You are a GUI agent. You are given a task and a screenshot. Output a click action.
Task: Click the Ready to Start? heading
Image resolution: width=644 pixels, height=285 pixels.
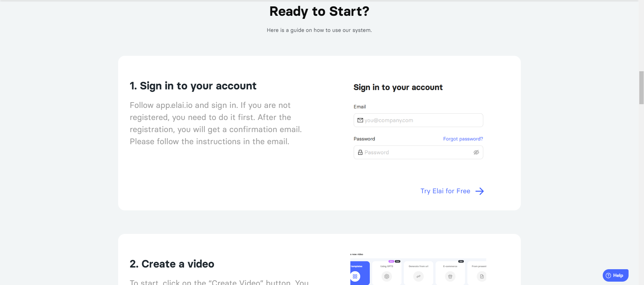pyautogui.click(x=319, y=11)
